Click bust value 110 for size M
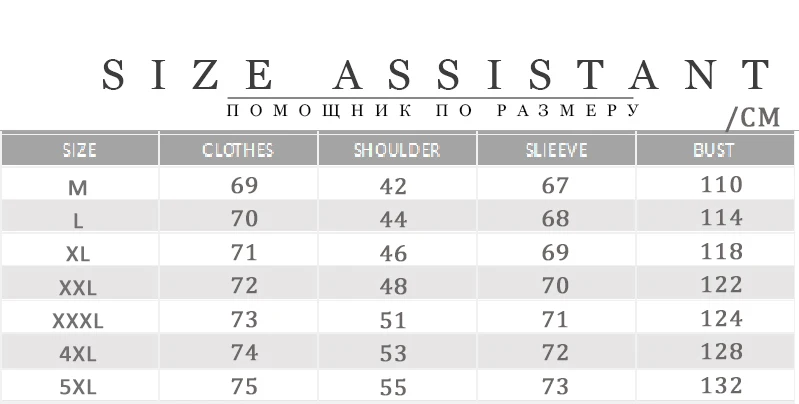The height and width of the screenshot is (404, 799). 722,184
